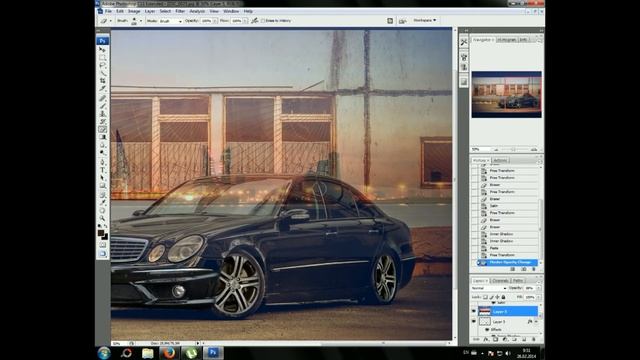Open eraser Opacity slider arrow in options bar
This screenshot has width=640, height=360.
point(215,21)
